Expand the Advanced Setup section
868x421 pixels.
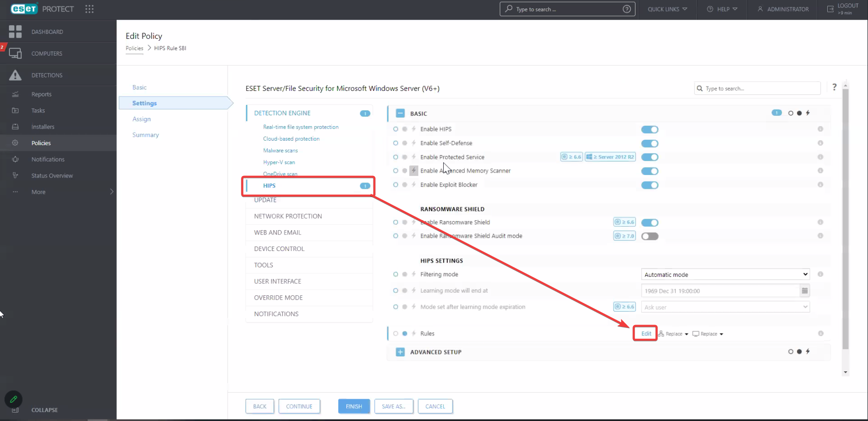tap(400, 352)
